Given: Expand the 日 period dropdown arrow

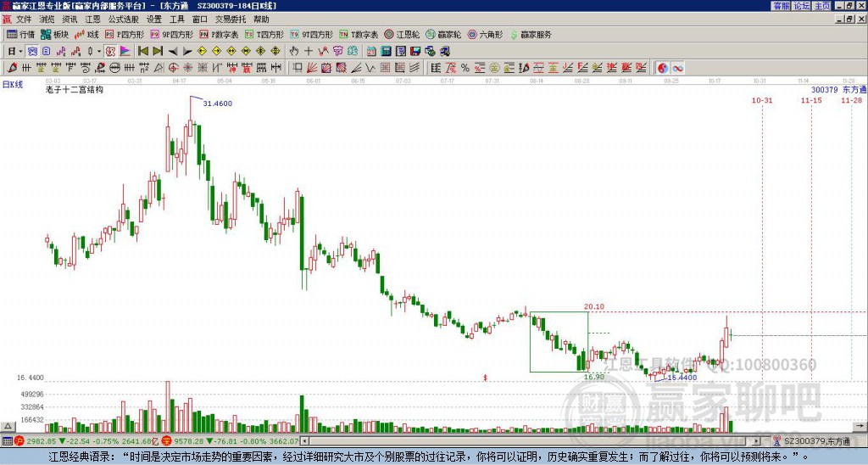Looking at the screenshot, I should pyautogui.click(x=21, y=52).
